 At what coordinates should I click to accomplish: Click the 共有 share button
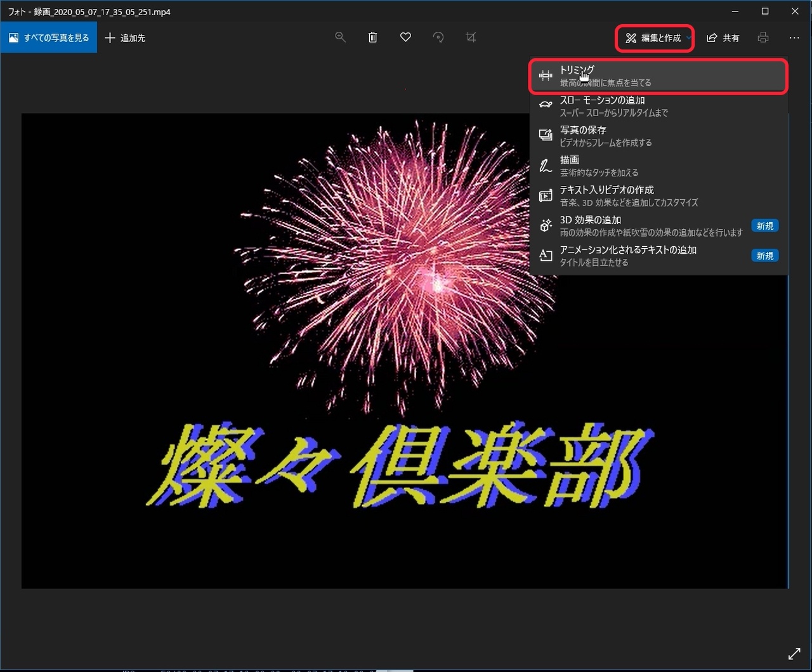(723, 38)
